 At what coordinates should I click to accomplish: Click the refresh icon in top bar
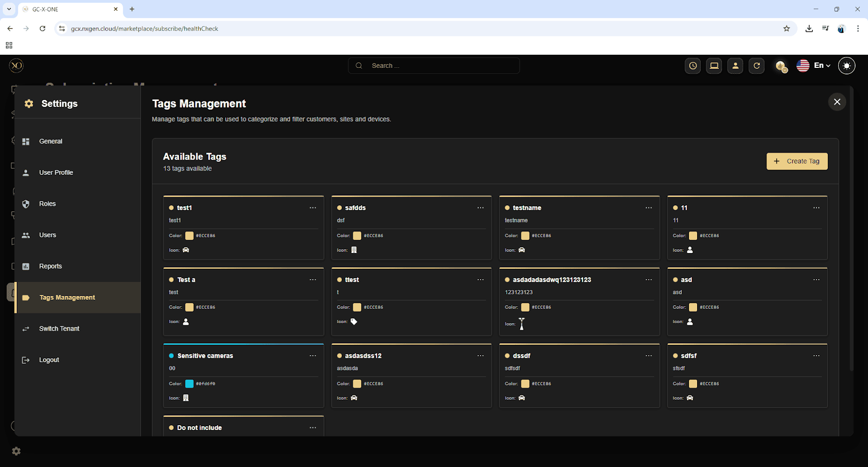tap(757, 66)
